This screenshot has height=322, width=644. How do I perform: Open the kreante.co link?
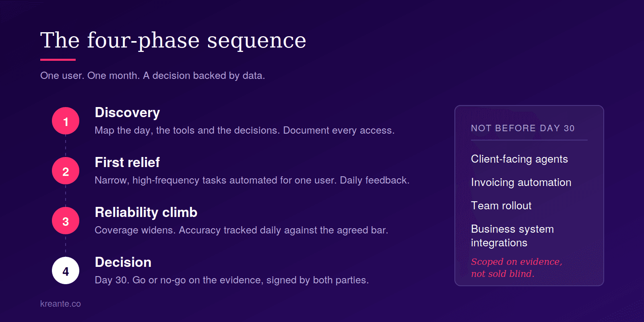(60, 304)
